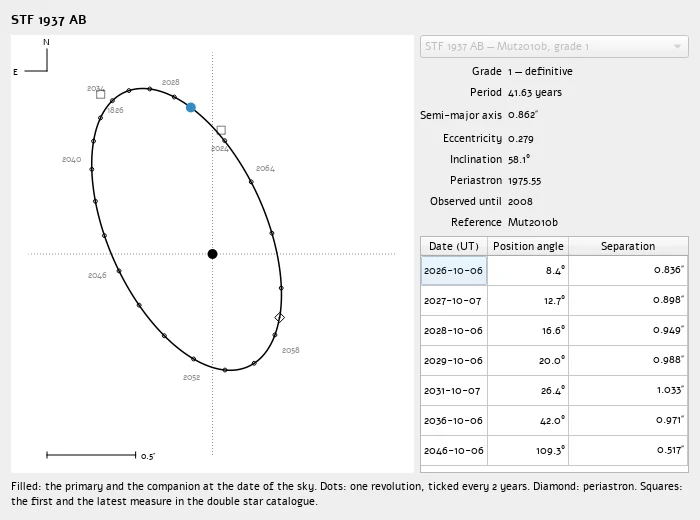Screen dimensions: 700x520
Task: Click the 26.4° position angle cell
Action: tap(528, 391)
